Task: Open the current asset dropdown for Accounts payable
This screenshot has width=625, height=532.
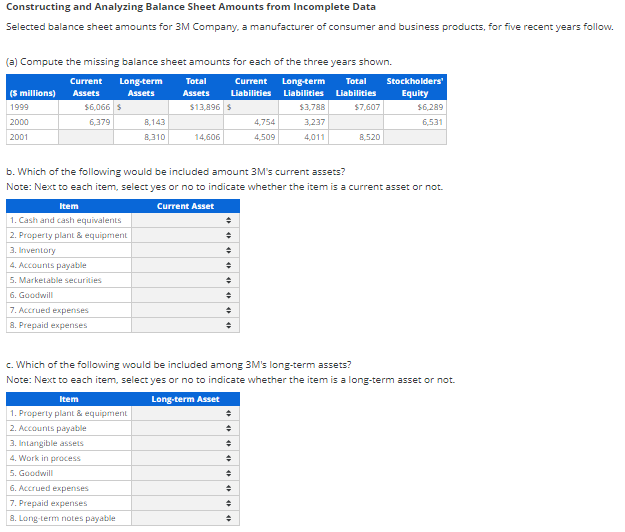Action: pyautogui.click(x=185, y=265)
